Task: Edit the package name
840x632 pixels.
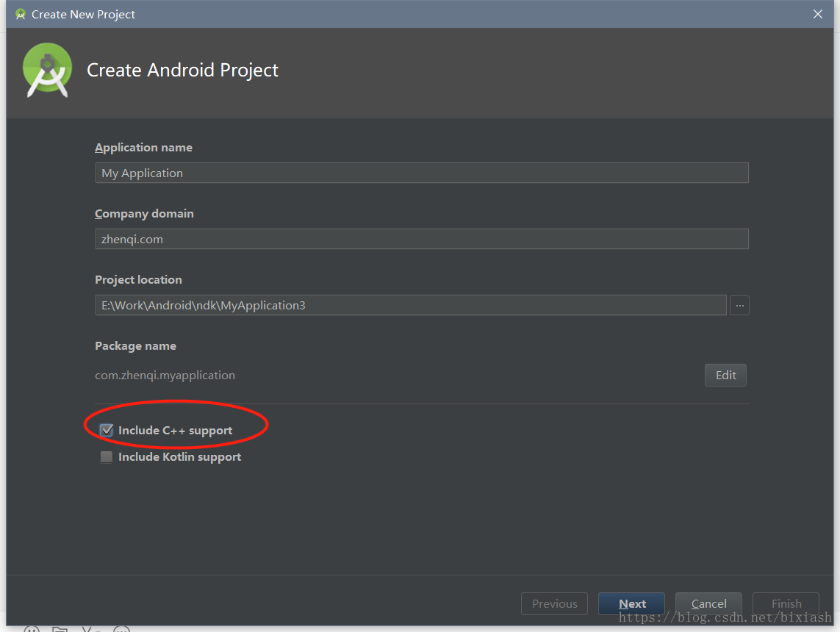Action: [725, 375]
